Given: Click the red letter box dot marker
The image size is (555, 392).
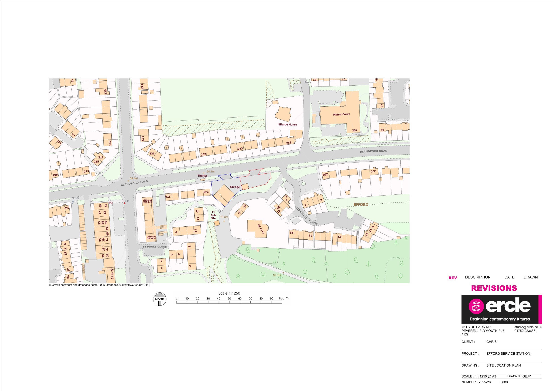Looking at the screenshot, I should click(x=125, y=203).
